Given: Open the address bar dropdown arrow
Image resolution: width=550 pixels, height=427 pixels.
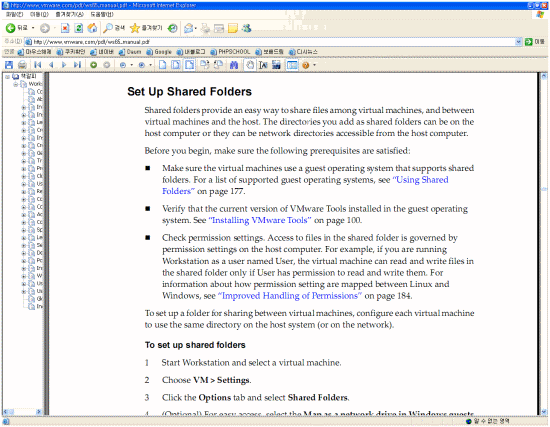Looking at the screenshot, I should (518, 42).
